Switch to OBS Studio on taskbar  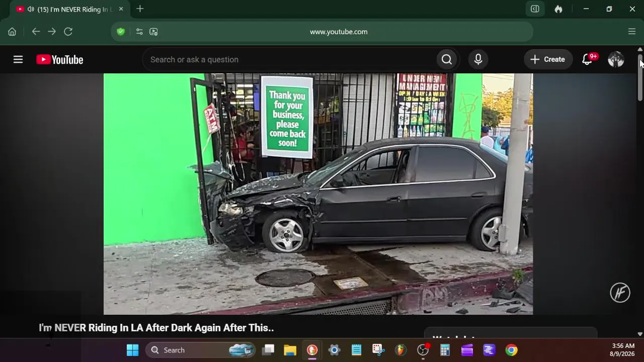tap(423, 350)
